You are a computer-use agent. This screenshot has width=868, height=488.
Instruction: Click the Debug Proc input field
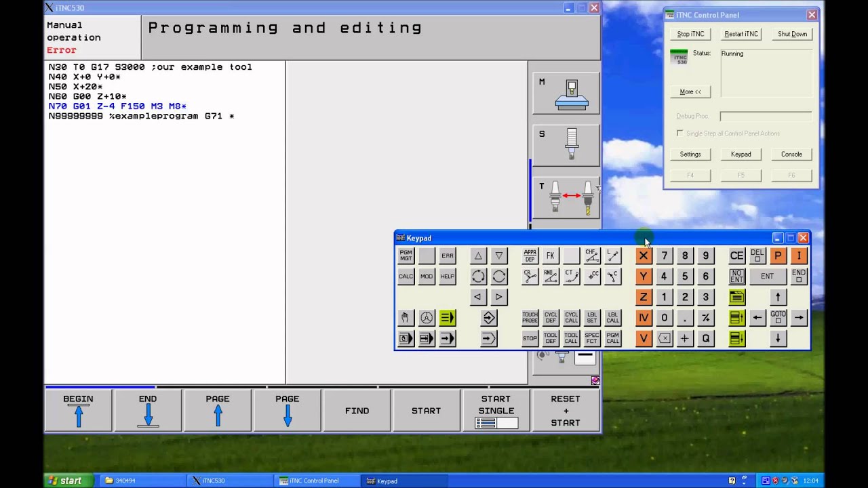(x=766, y=117)
